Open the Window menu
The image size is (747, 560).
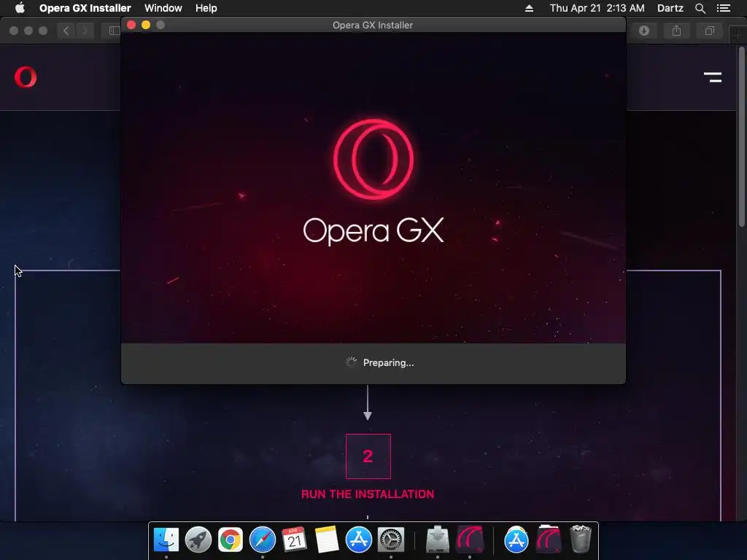coord(163,8)
